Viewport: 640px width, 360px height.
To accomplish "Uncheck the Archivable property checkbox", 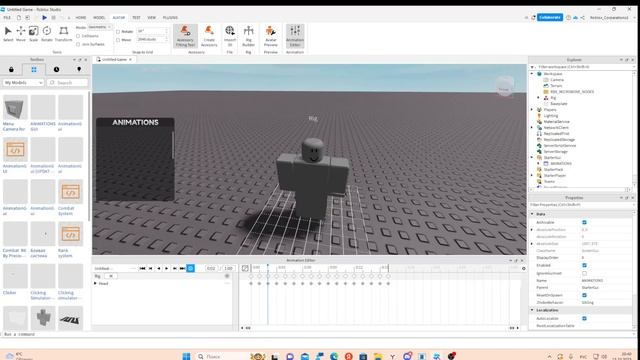I will [x=584, y=222].
